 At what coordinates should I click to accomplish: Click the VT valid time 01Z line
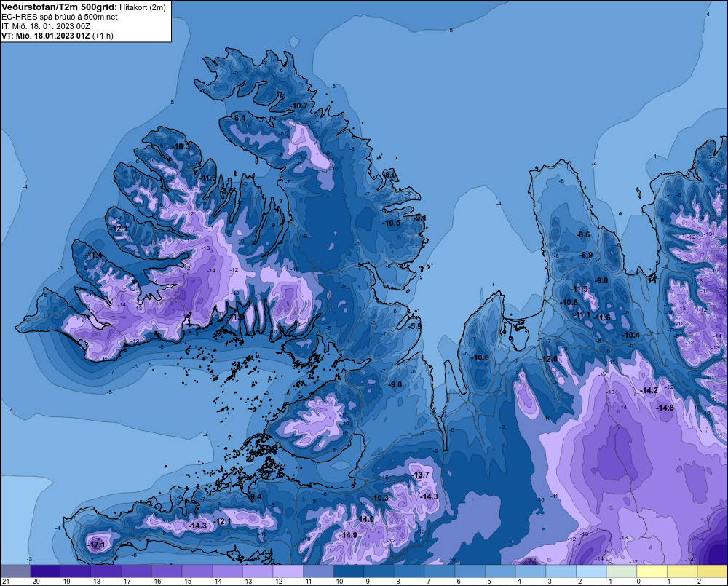pos(57,35)
